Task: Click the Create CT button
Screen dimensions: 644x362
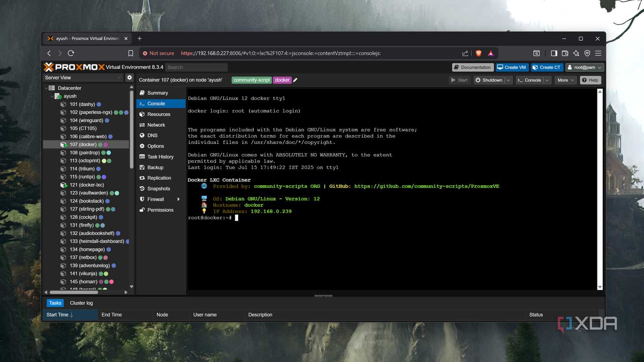Action: tap(547, 67)
